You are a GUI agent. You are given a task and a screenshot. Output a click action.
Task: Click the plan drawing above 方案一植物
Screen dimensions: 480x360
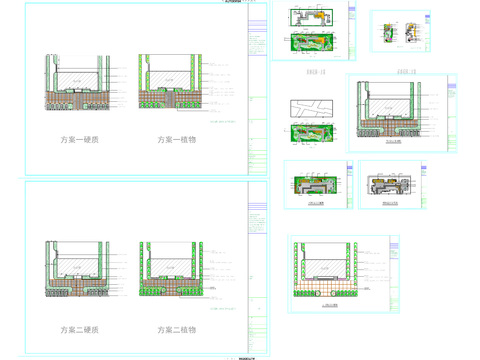[170, 82]
